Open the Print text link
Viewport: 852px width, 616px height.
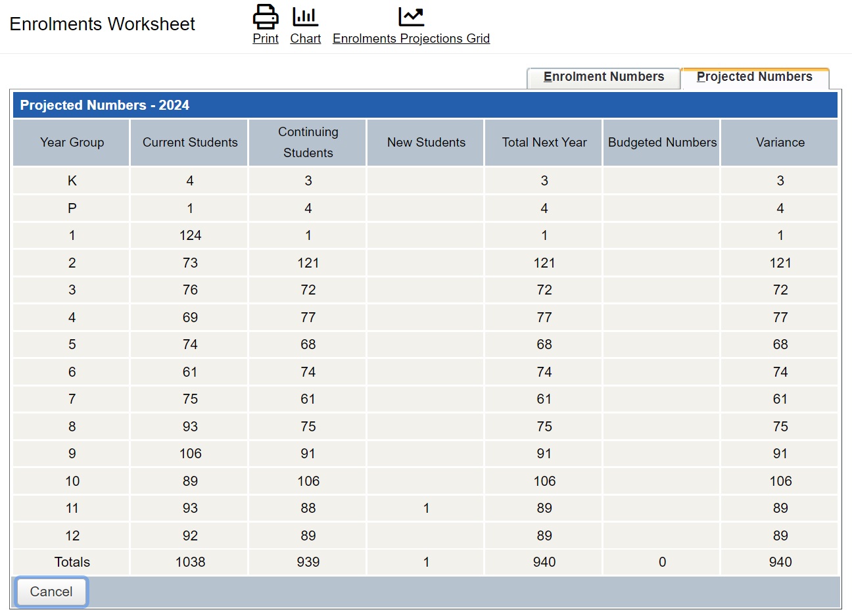(266, 39)
